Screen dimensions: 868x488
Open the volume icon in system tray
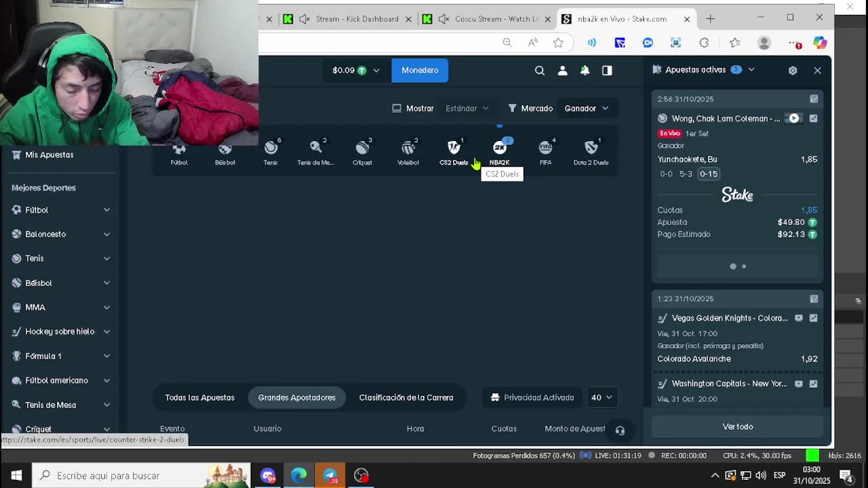[x=761, y=476]
